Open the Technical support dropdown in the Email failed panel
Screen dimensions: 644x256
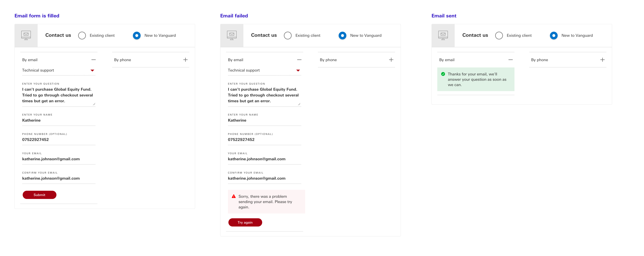tap(298, 70)
